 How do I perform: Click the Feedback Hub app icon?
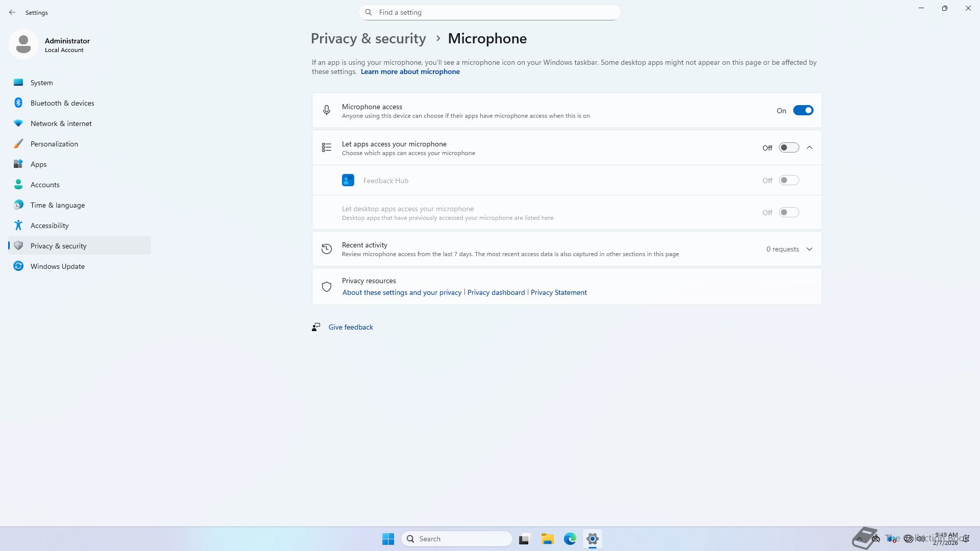coord(348,181)
